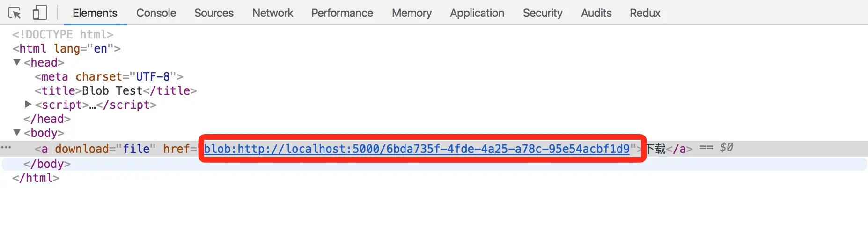The image size is (868, 226).
Task: Select the Memory tab
Action: 412,13
